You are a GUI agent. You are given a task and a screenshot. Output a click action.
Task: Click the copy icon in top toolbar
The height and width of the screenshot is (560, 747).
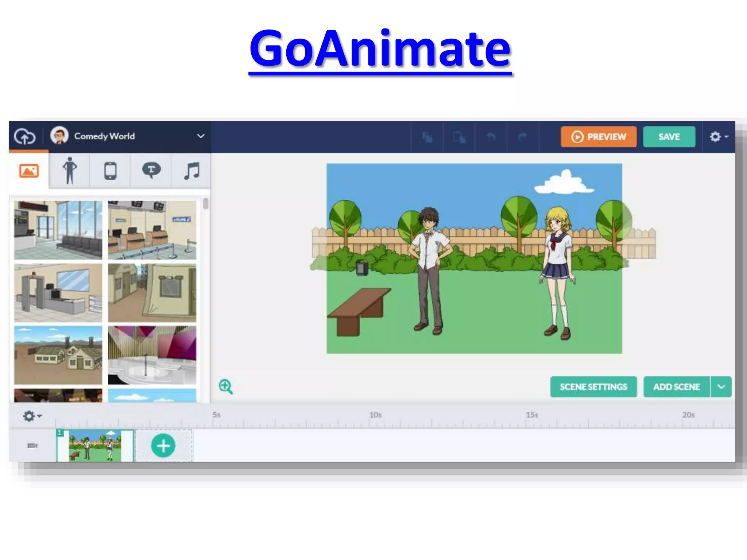427,137
